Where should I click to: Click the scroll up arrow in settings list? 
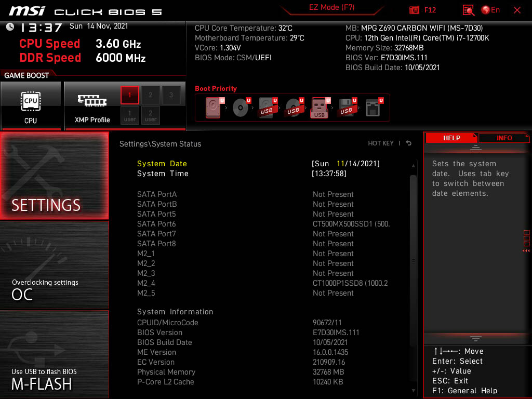[x=414, y=165]
